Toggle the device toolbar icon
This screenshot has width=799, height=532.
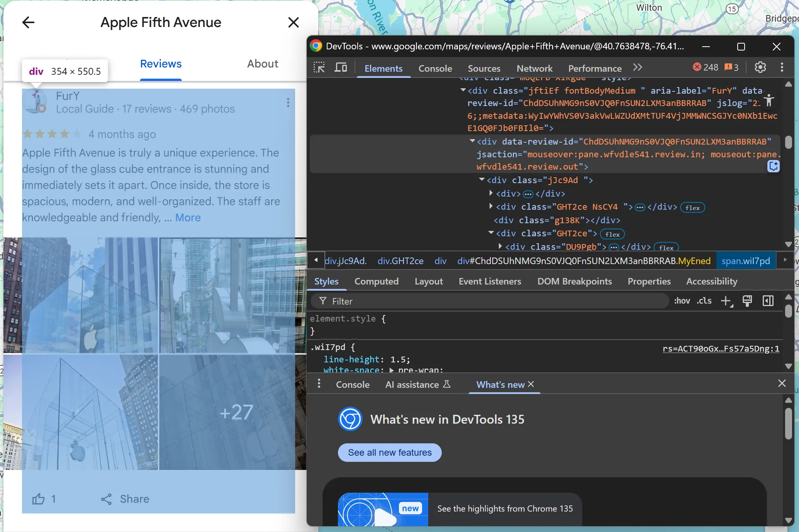pos(341,68)
